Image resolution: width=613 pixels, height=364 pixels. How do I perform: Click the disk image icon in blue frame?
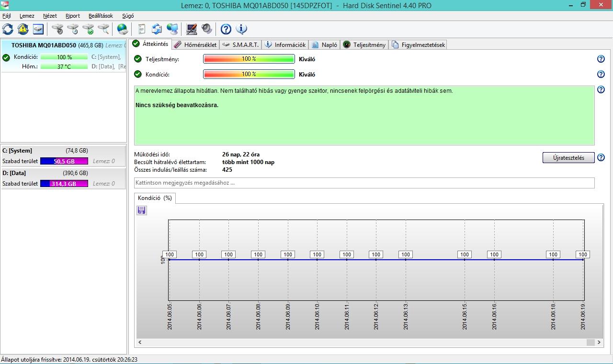tap(38, 29)
